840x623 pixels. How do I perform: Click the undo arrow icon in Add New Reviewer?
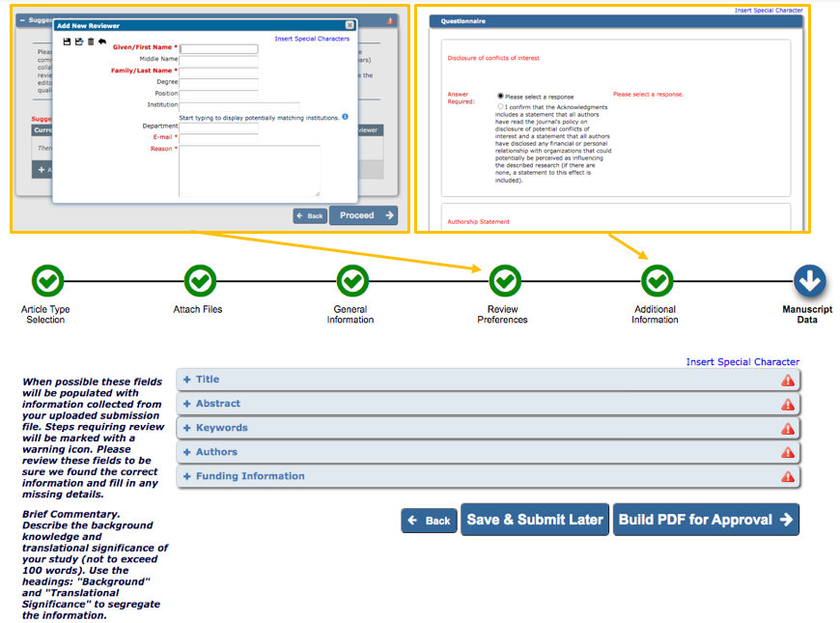(x=102, y=42)
